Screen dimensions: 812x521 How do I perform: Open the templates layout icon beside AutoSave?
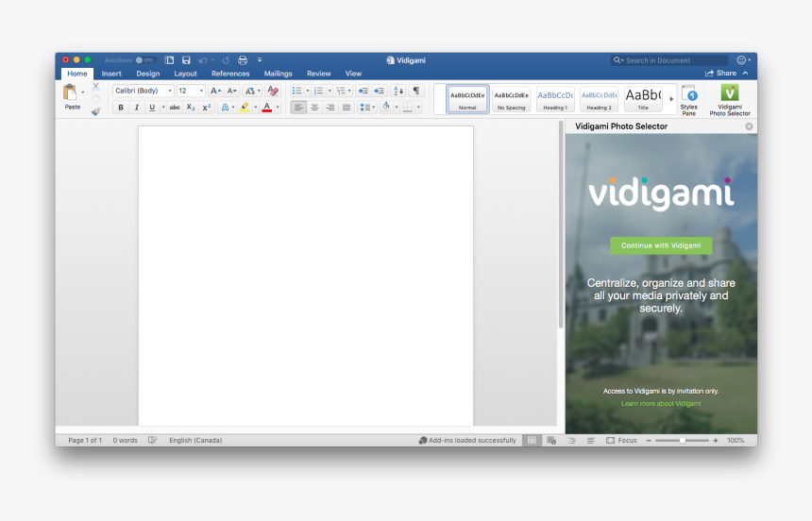pyautogui.click(x=169, y=60)
